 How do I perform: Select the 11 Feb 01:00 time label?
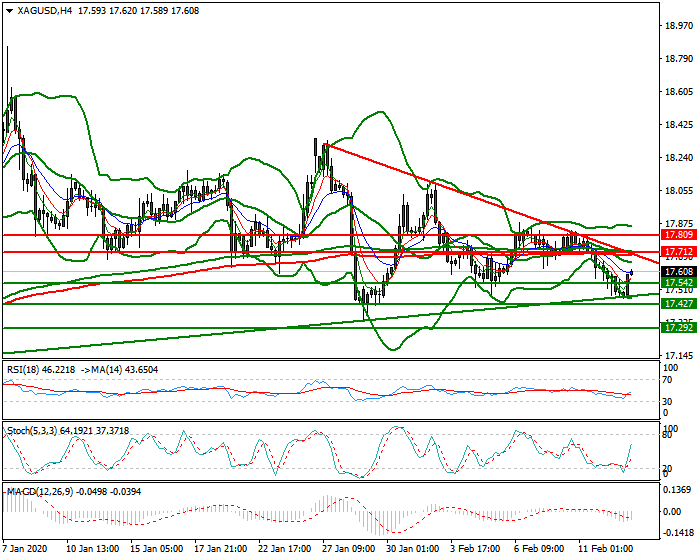(606, 548)
